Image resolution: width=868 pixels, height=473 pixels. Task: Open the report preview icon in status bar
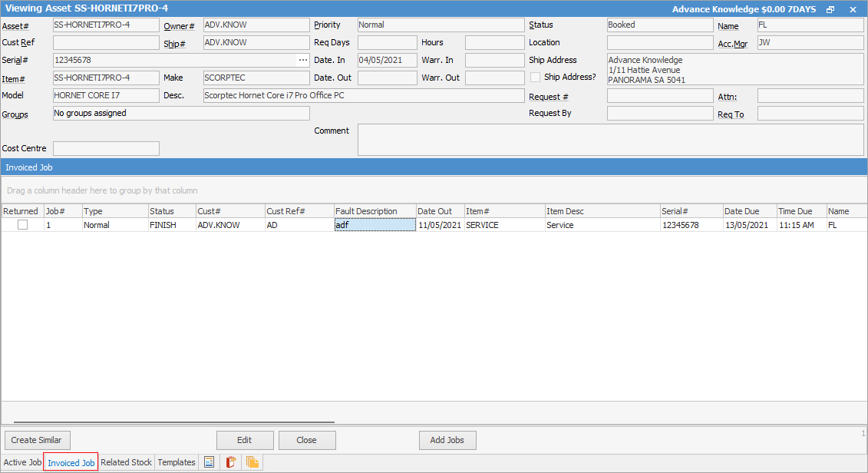pyautogui.click(x=209, y=461)
